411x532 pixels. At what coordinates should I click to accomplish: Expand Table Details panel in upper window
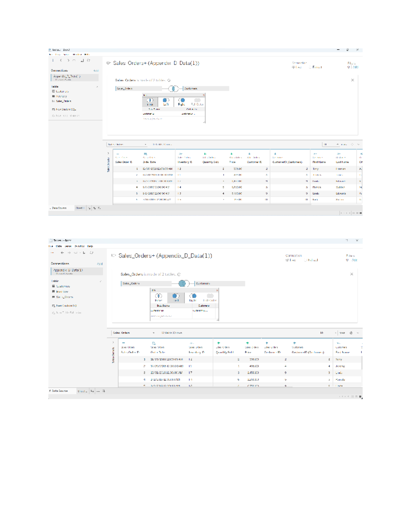[108, 153]
